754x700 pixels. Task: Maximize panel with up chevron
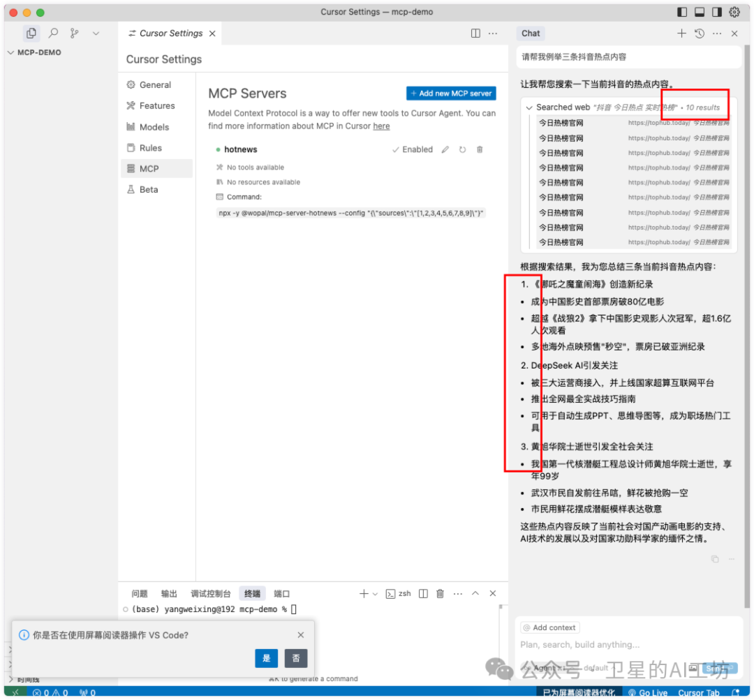click(x=475, y=593)
